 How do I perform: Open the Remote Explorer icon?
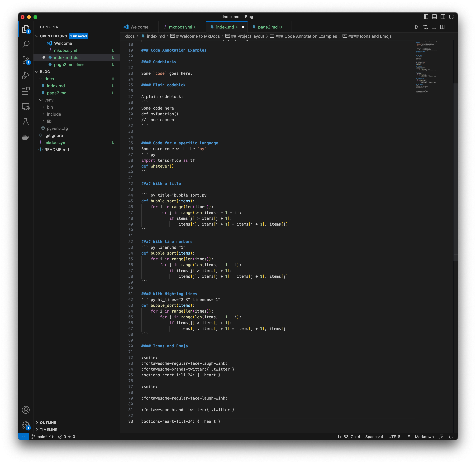(26, 107)
